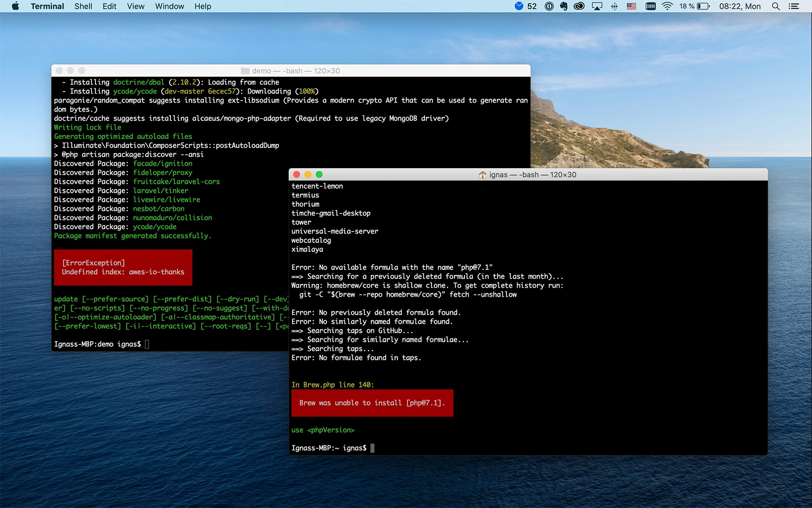Image resolution: width=812 pixels, height=508 pixels.
Task: Close the inactive demo terminal window
Action: 59,70
